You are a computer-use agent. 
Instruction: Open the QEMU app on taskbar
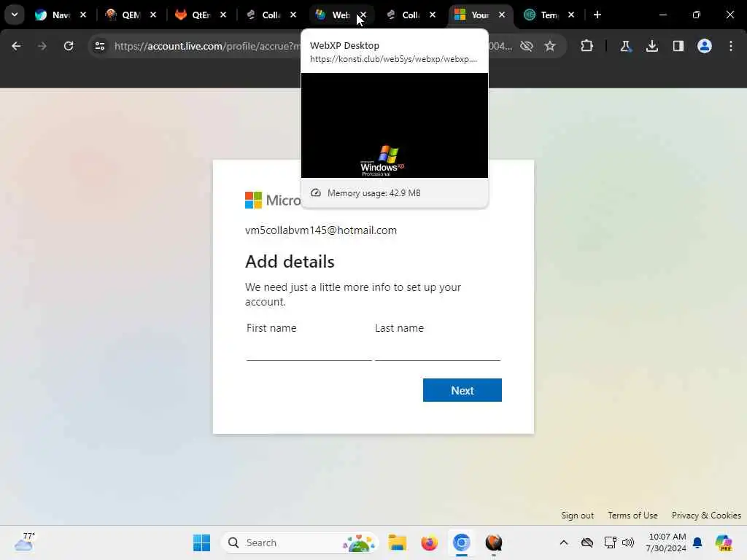click(494, 542)
